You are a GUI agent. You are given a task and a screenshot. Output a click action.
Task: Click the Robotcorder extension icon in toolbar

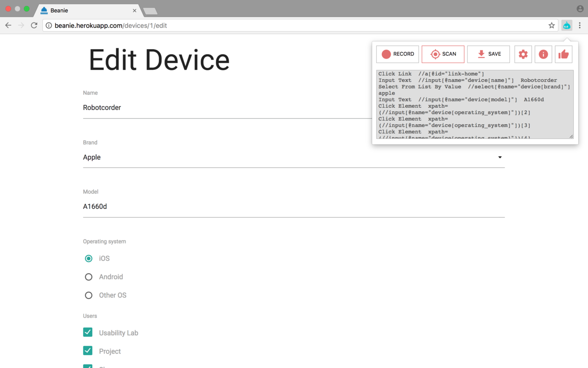click(567, 25)
